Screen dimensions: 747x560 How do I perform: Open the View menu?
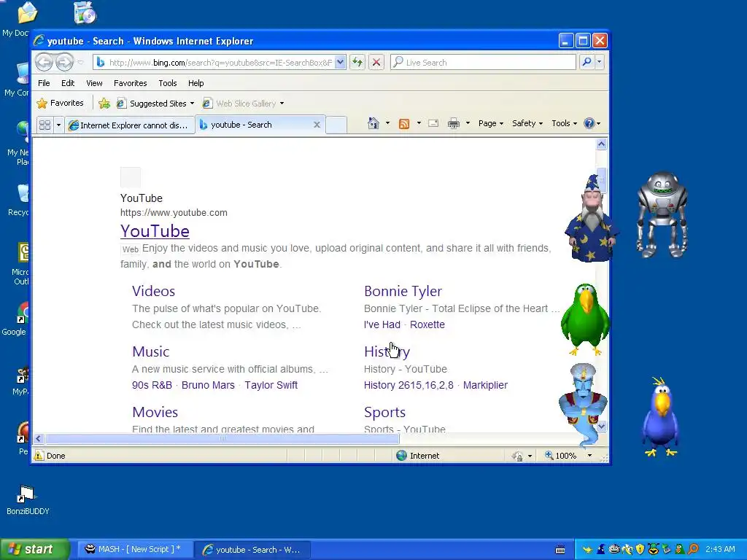click(94, 83)
